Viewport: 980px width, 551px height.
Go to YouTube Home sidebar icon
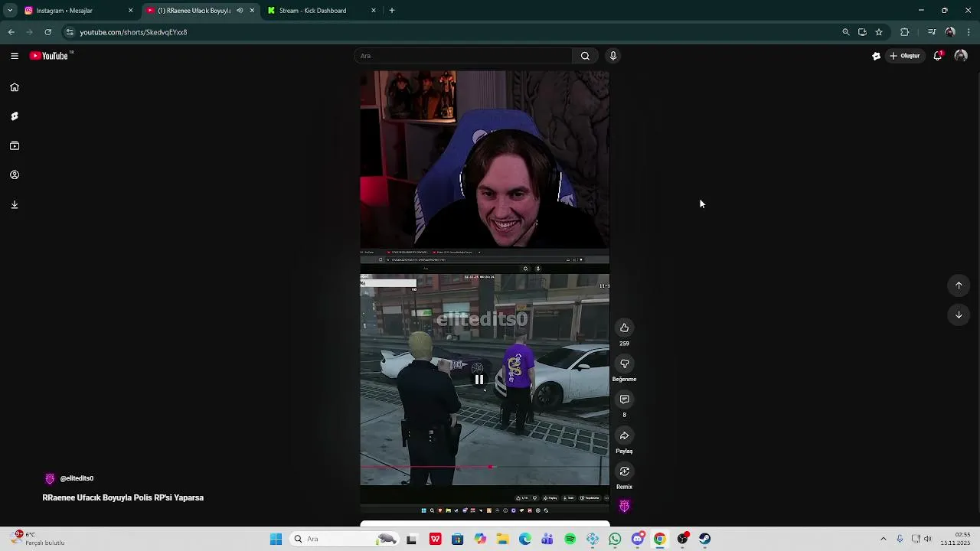pos(15,87)
